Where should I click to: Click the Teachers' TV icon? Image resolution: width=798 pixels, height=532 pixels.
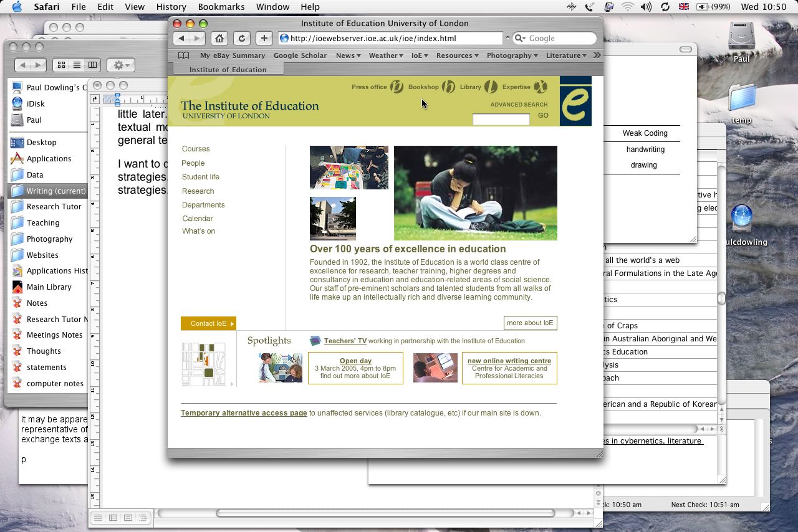point(315,341)
